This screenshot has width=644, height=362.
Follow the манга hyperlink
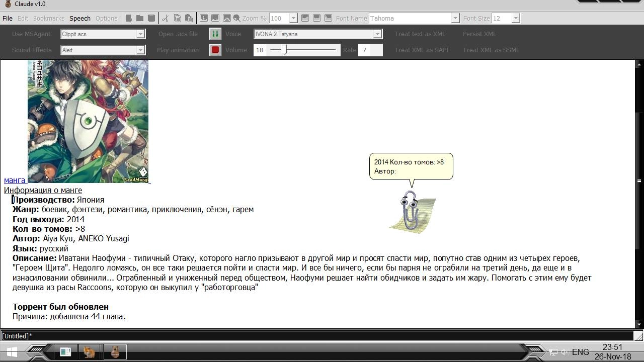tap(15, 180)
